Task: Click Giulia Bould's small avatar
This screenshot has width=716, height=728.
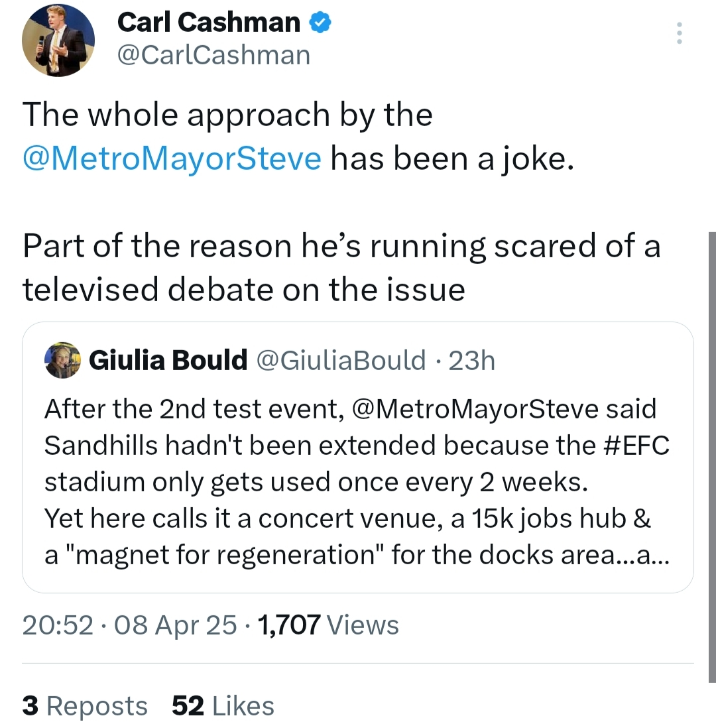Action: coord(62,361)
